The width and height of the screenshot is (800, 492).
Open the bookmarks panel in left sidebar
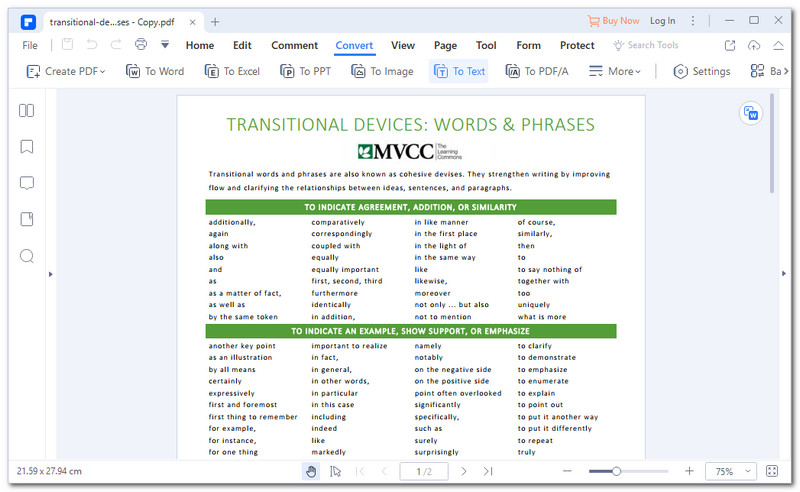[x=27, y=147]
